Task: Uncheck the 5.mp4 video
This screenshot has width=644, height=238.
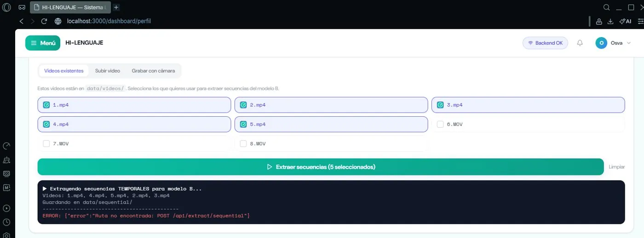Action: (243, 124)
